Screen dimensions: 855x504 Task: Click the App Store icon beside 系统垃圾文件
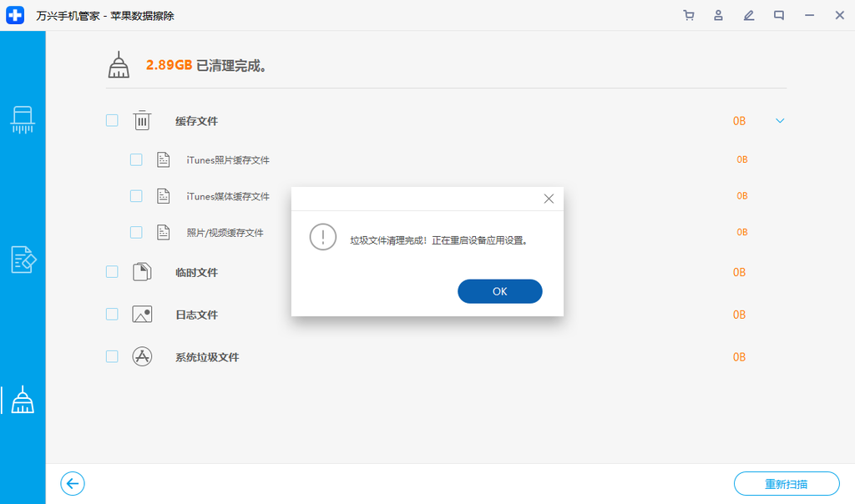click(x=142, y=356)
